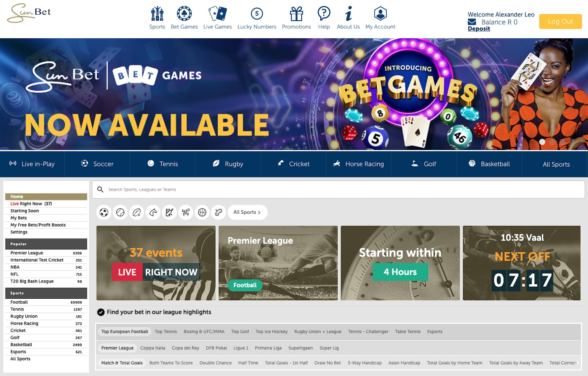Select the Boxing & UFC/MMA tab
Image resolution: width=588 pixels, height=376 pixels.
204,331
